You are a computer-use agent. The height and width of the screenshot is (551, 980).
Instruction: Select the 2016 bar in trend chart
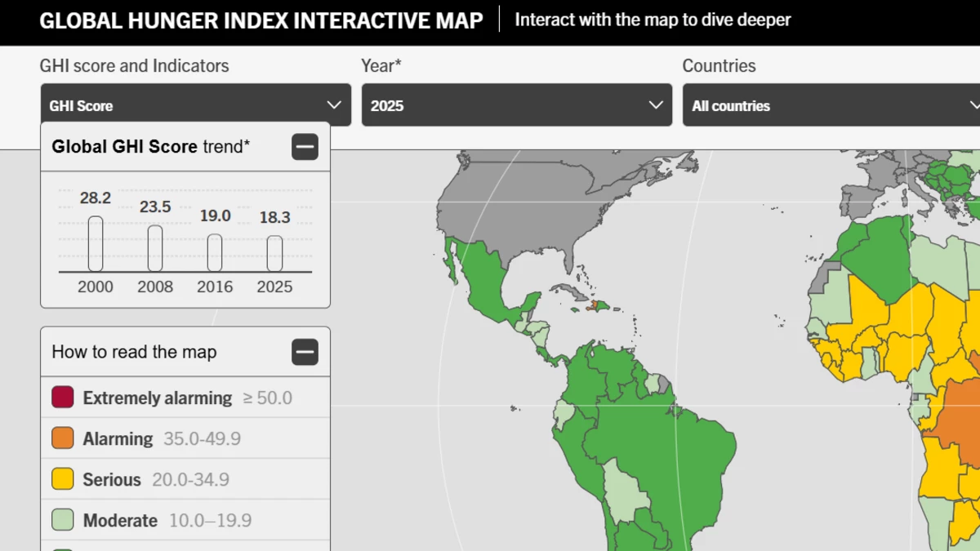[x=215, y=252]
